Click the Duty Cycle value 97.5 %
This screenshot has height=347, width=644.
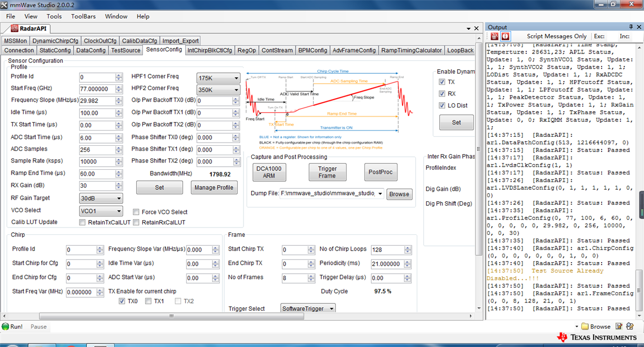pyautogui.click(x=383, y=291)
